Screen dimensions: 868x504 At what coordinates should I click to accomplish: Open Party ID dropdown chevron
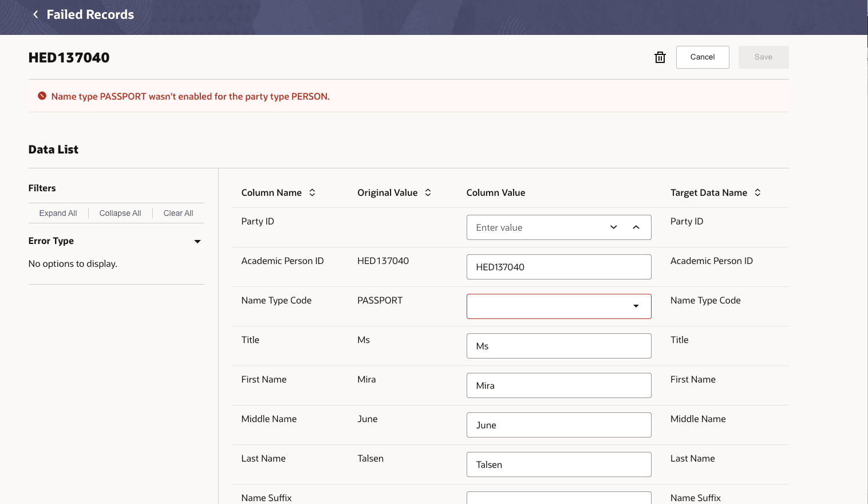[x=614, y=227]
